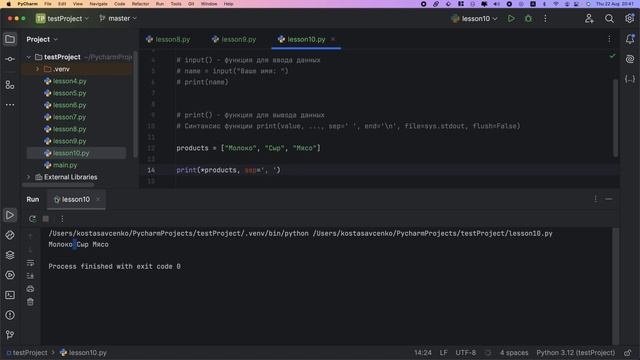Open Python 3.12 interpreter selector

[x=576, y=353]
